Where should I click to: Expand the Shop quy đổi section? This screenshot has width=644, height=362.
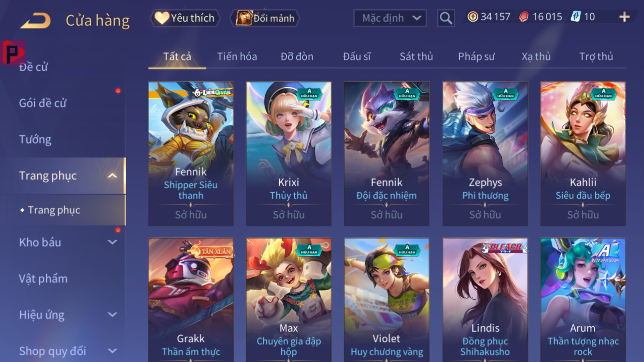[x=112, y=351]
